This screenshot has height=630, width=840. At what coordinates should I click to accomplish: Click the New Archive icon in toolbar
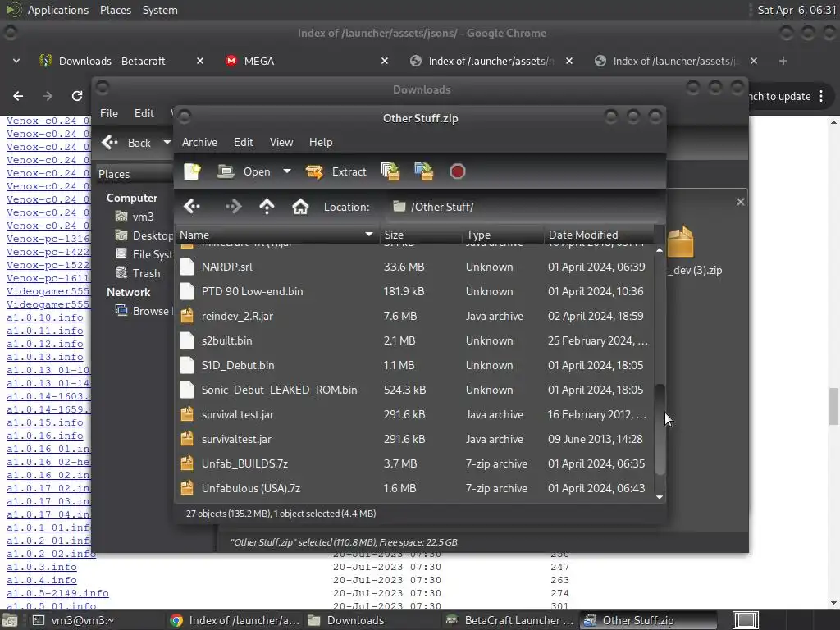coord(192,171)
